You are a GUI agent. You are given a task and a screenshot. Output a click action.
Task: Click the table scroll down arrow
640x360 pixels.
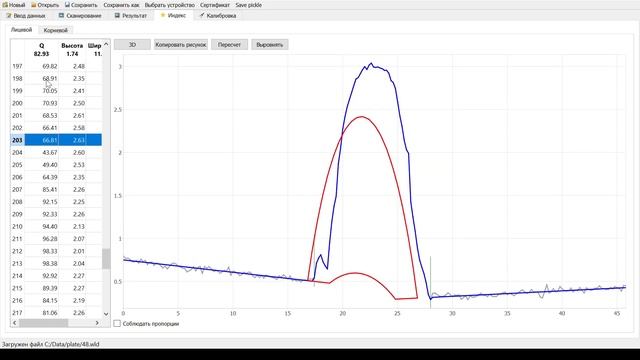click(x=106, y=314)
